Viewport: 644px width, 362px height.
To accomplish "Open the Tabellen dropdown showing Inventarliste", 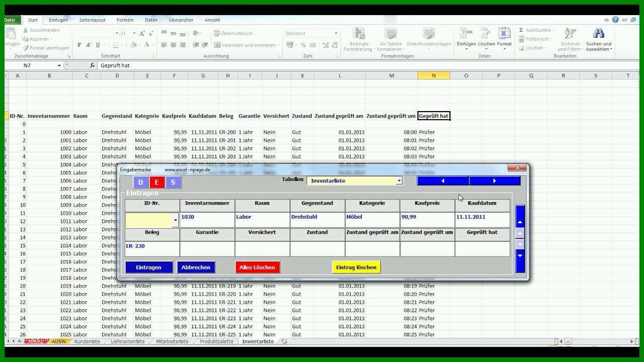I will (x=399, y=180).
